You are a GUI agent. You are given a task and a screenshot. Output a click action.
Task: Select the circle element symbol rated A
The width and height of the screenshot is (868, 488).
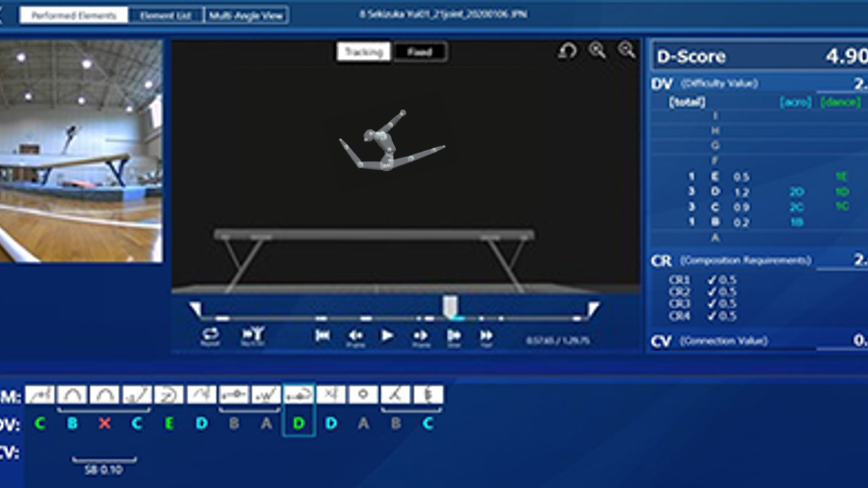[x=363, y=395]
